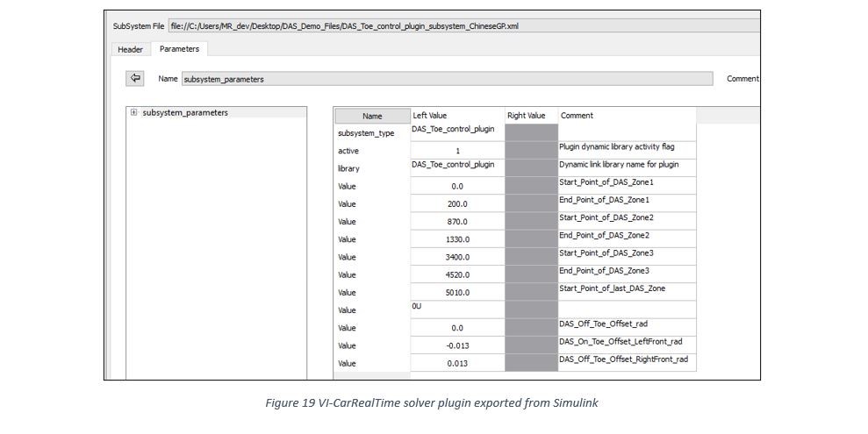Click the Right Value column header
The image size is (868, 434).
(531, 116)
